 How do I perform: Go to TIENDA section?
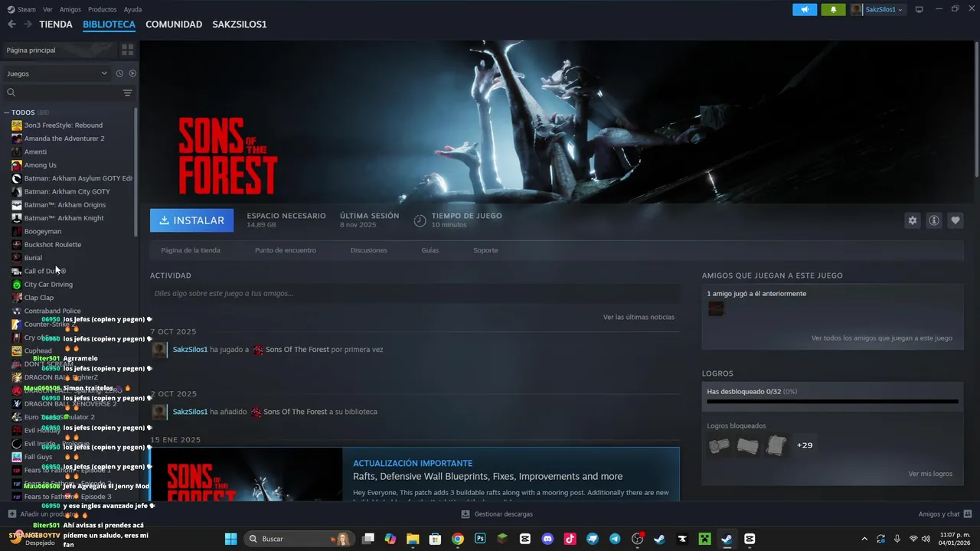56,24
